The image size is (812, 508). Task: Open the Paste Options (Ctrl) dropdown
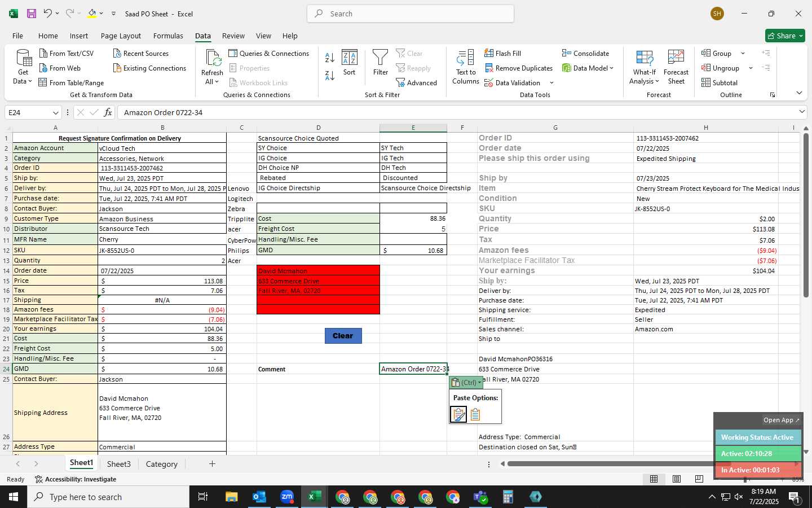coord(466,382)
